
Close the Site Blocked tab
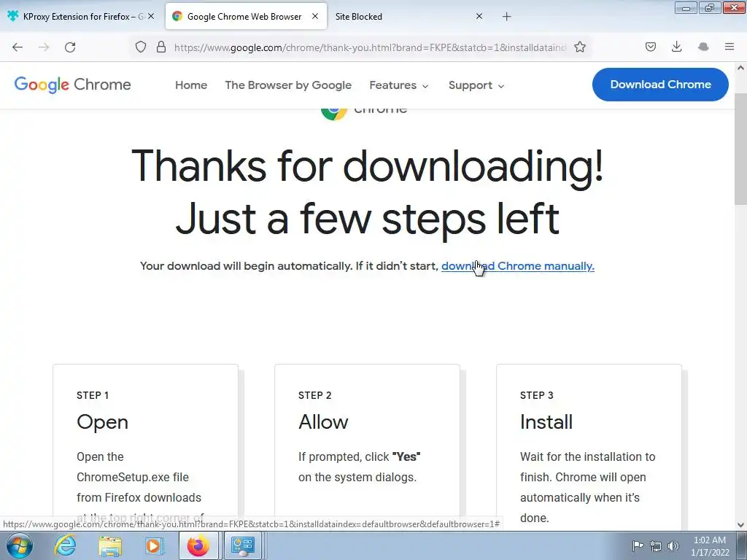coord(479,16)
